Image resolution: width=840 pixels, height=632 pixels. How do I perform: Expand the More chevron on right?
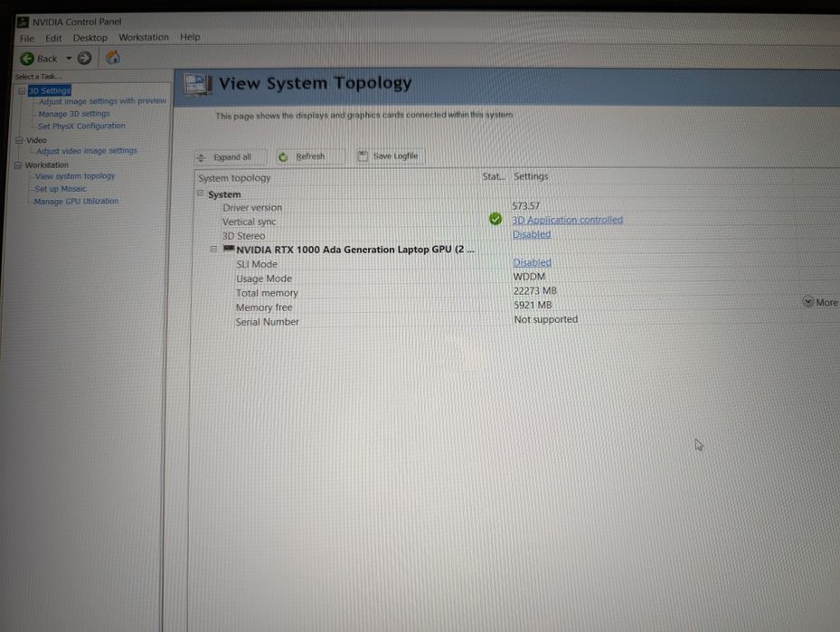807,302
